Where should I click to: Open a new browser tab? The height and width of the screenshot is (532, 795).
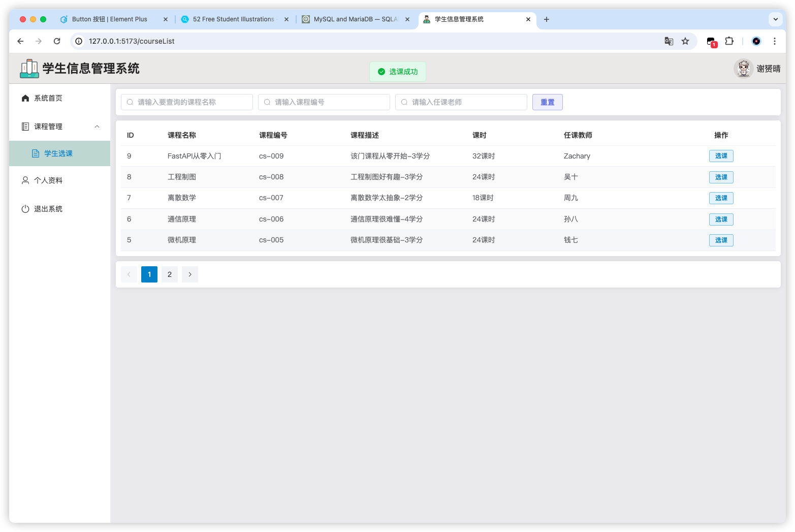pyautogui.click(x=547, y=19)
